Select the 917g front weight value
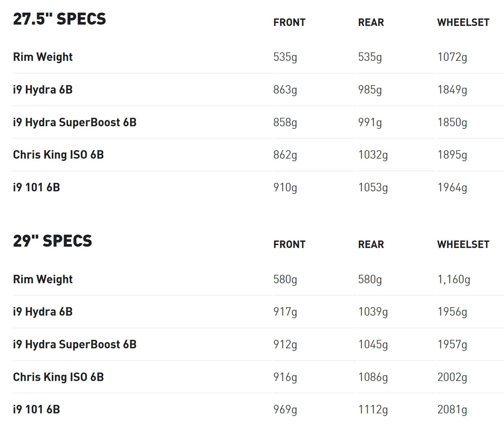 [x=285, y=312]
